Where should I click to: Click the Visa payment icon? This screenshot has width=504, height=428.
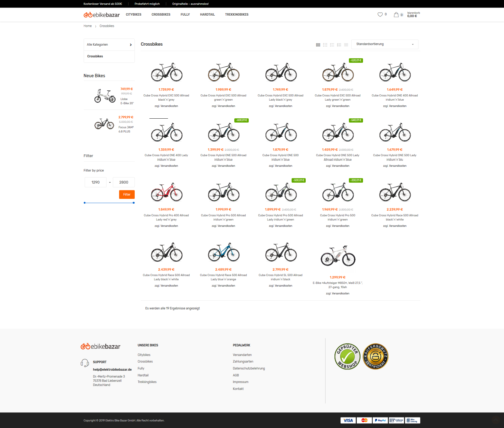pyautogui.click(x=348, y=420)
